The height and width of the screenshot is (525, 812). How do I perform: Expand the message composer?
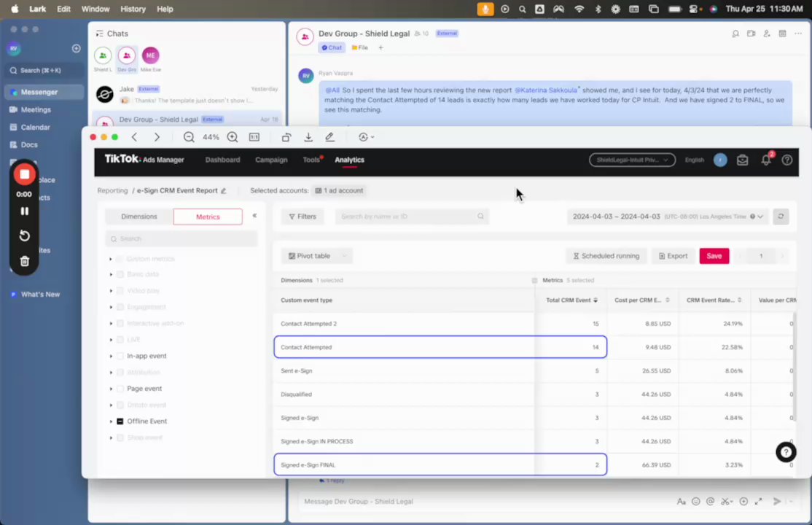pos(759,501)
